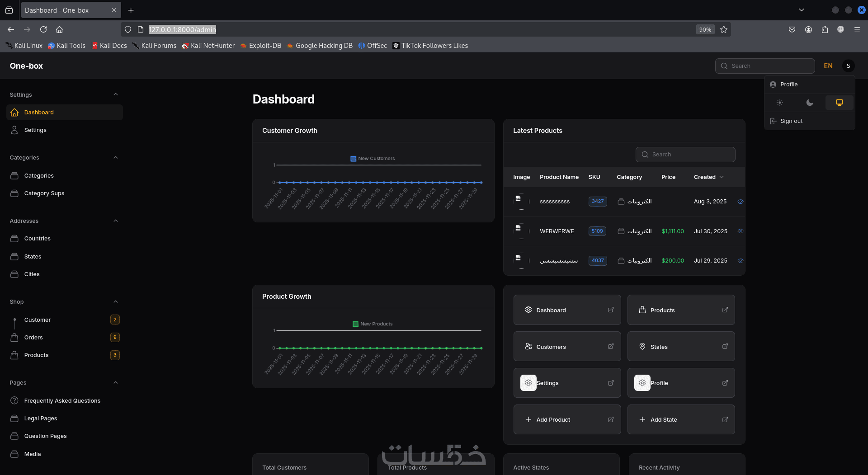Sort the table by Created column
This screenshot has height=475, width=868.
click(x=709, y=177)
